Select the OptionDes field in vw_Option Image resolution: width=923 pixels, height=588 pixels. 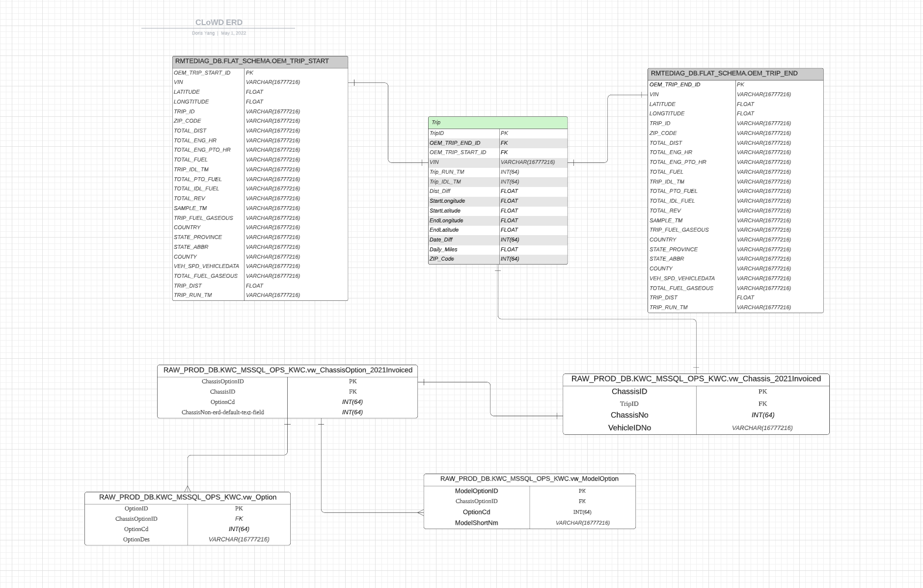tap(136, 539)
